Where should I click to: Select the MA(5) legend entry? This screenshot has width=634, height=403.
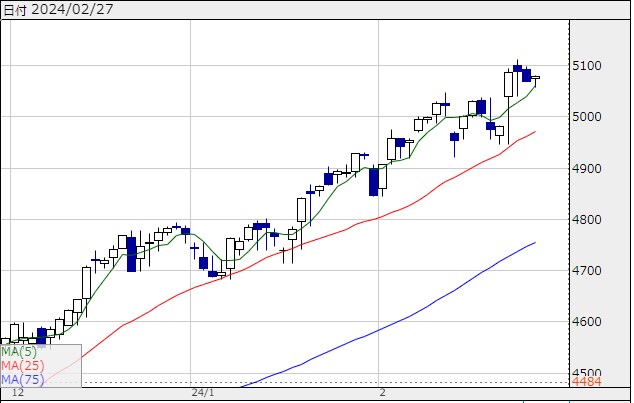tap(19, 351)
